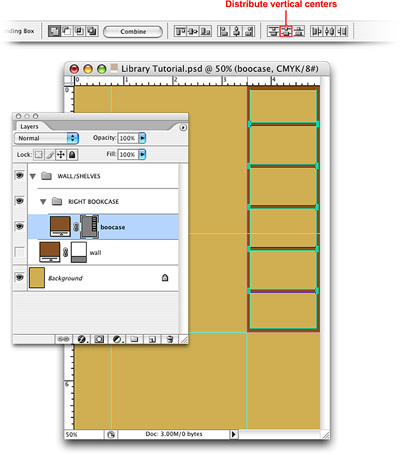Viewport: 400px width, 455px height.
Task: Hide the boocase layer
Action: point(20,226)
